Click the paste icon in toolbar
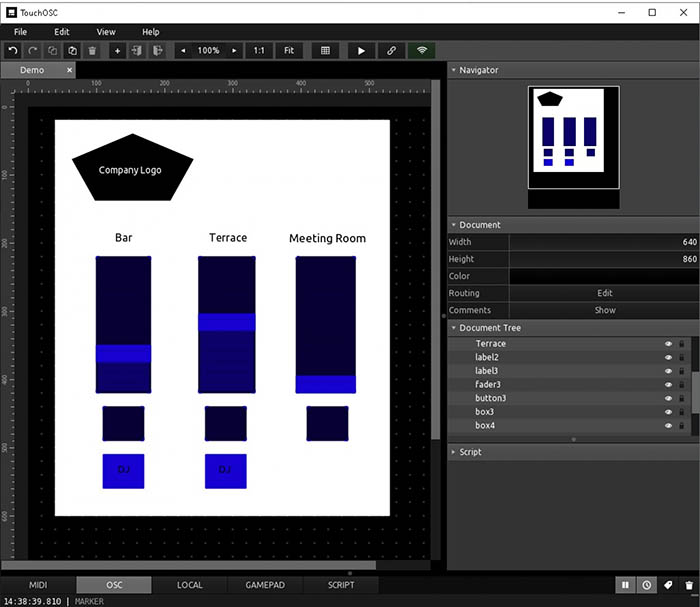 coord(72,50)
